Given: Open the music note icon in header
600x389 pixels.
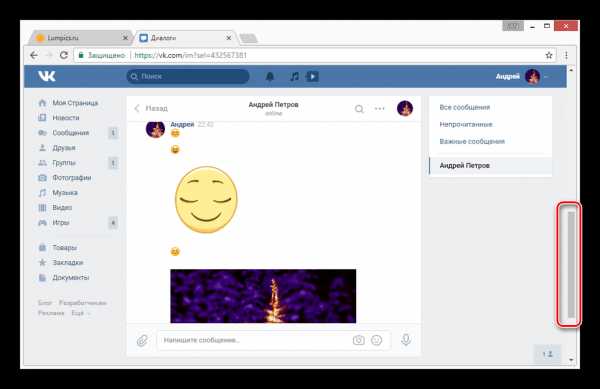Looking at the screenshot, I should 294,76.
